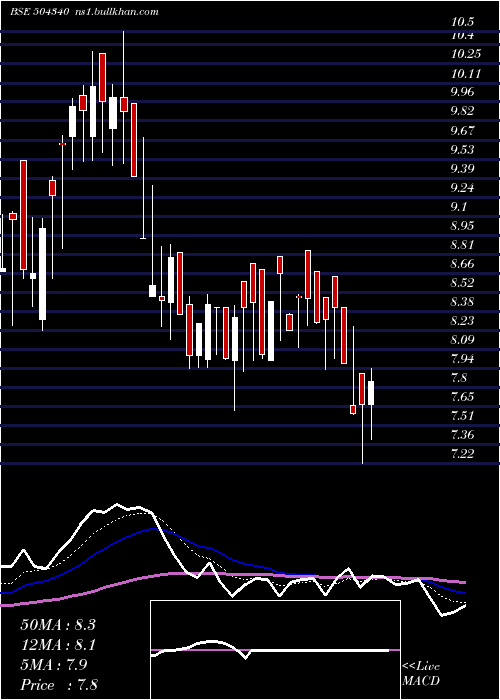Click the 9.1 price axis label

tap(461, 207)
